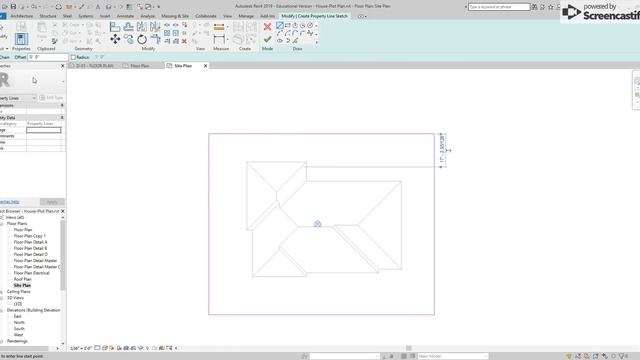Open the Manage ribbon tab
Viewport: 640px width, 360px height.
point(246,16)
